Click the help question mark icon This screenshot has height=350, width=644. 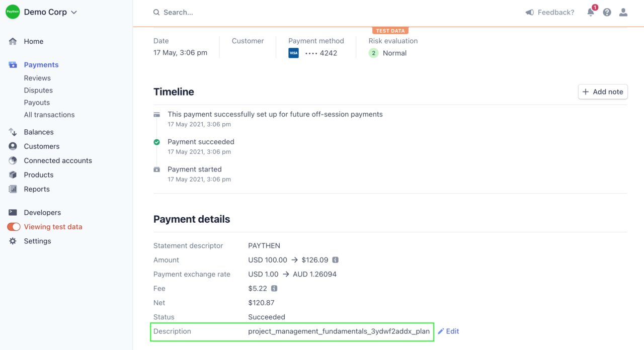click(x=607, y=12)
